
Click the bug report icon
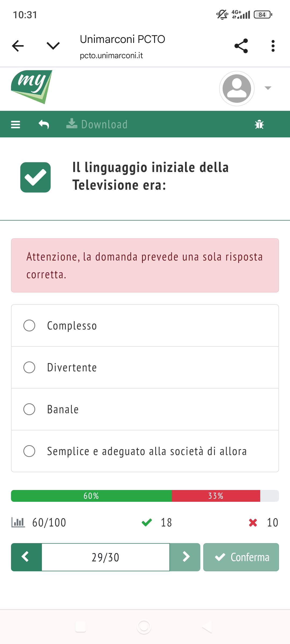click(259, 125)
